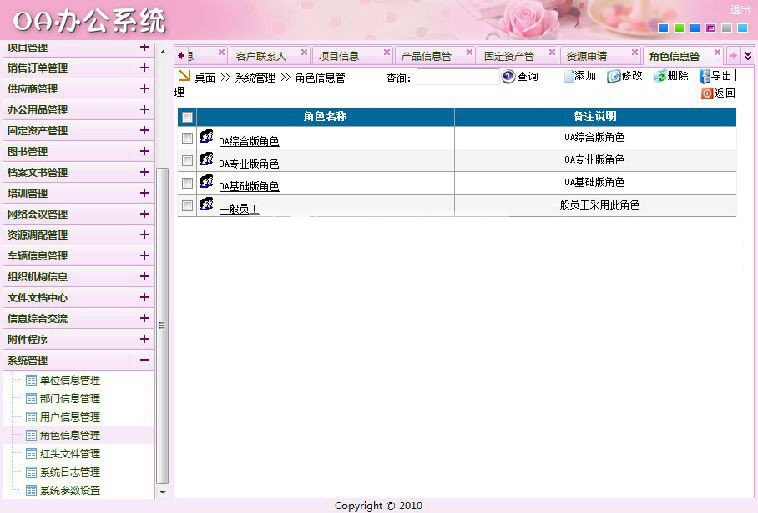758x513 pixels.
Task: Click the 添加 (add) toolbar icon
Action: pos(569,76)
